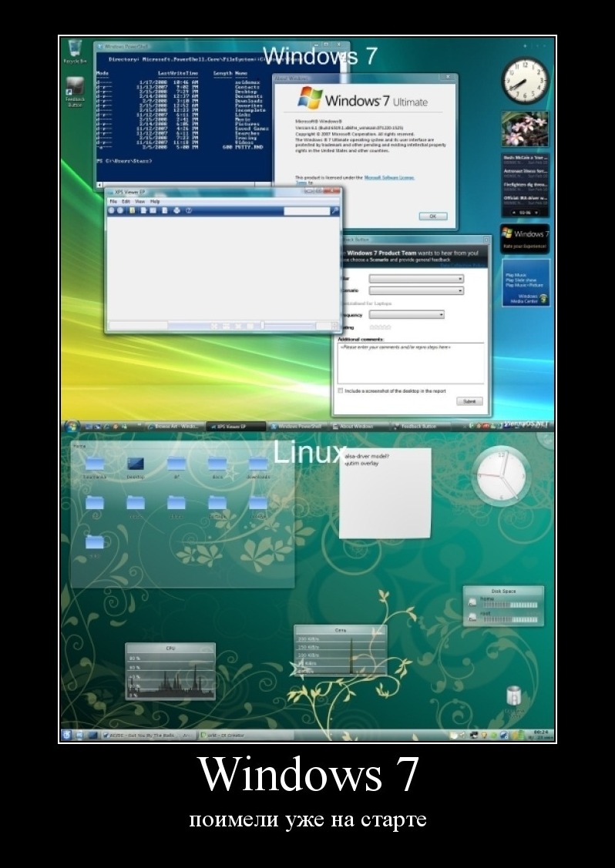Open the 'desktop' folder in the Linux folder view
This screenshot has height=868, width=615.
click(135, 468)
